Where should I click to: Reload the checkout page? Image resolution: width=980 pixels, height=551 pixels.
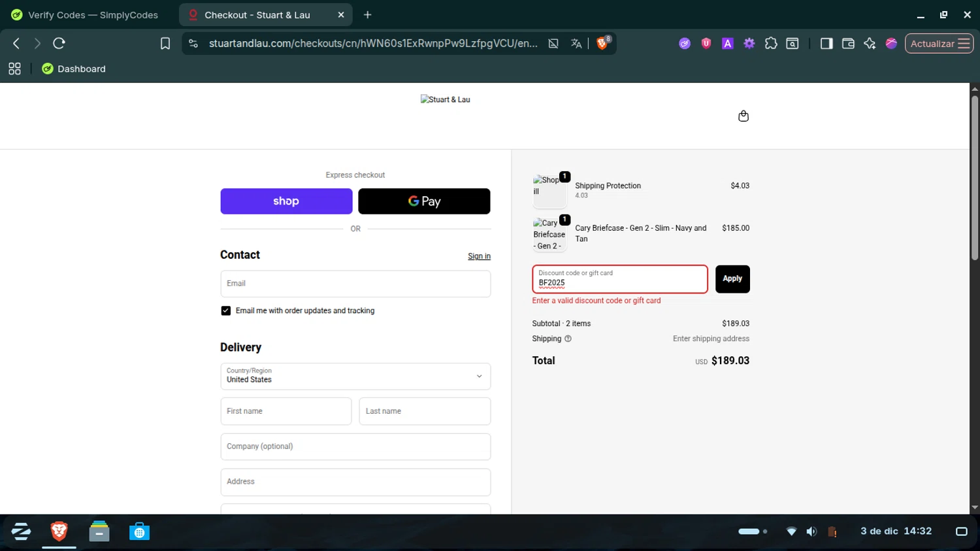click(59, 43)
